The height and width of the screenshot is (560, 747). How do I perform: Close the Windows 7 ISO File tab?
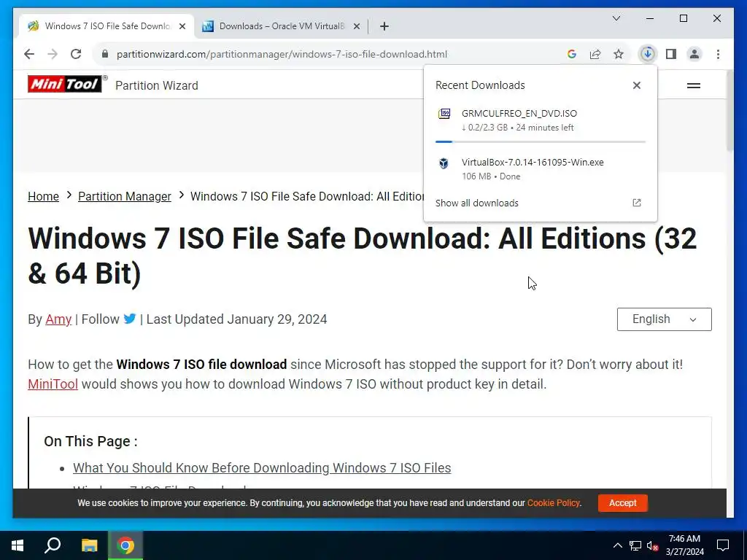click(182, 26)
